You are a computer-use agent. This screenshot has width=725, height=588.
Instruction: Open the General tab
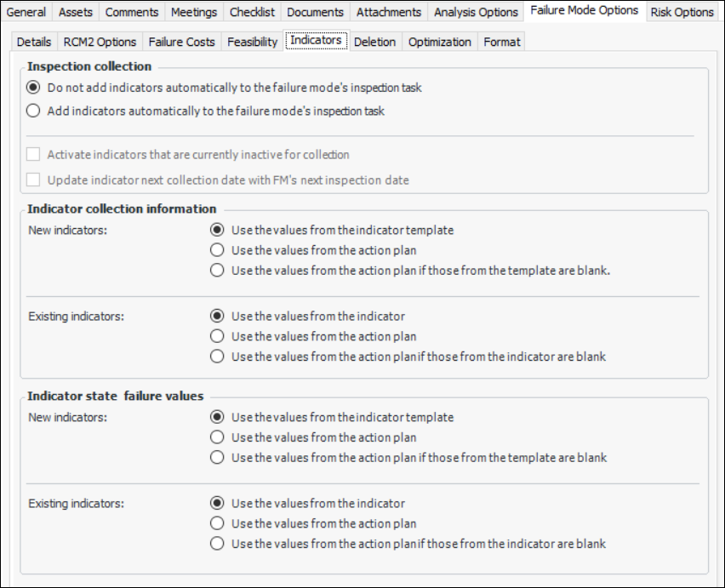tap(26, 12)
